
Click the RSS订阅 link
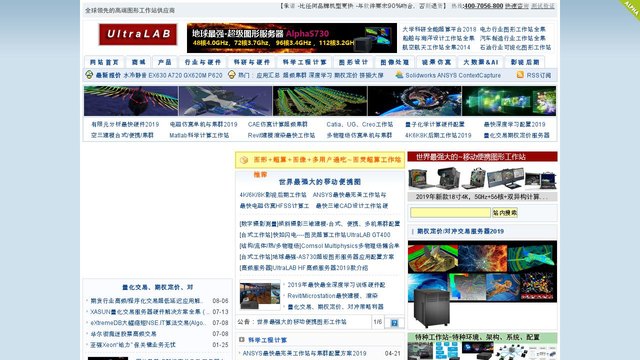tap(539, 75)
